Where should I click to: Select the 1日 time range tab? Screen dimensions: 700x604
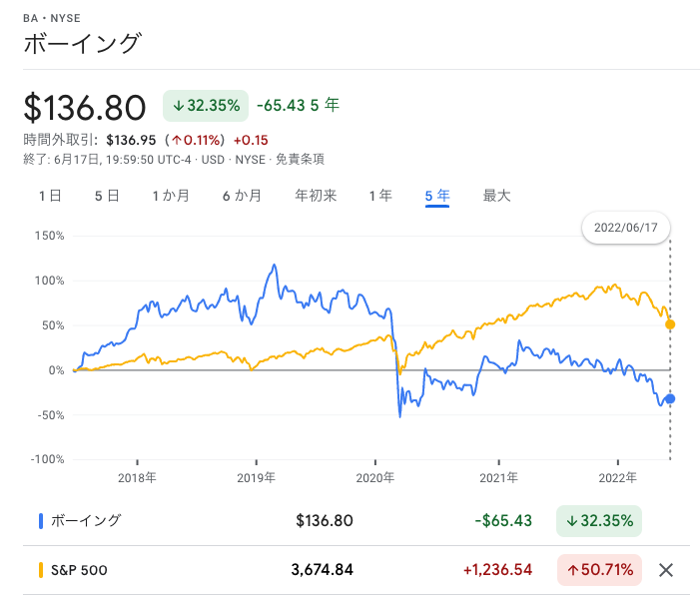[x=50, y=196]
